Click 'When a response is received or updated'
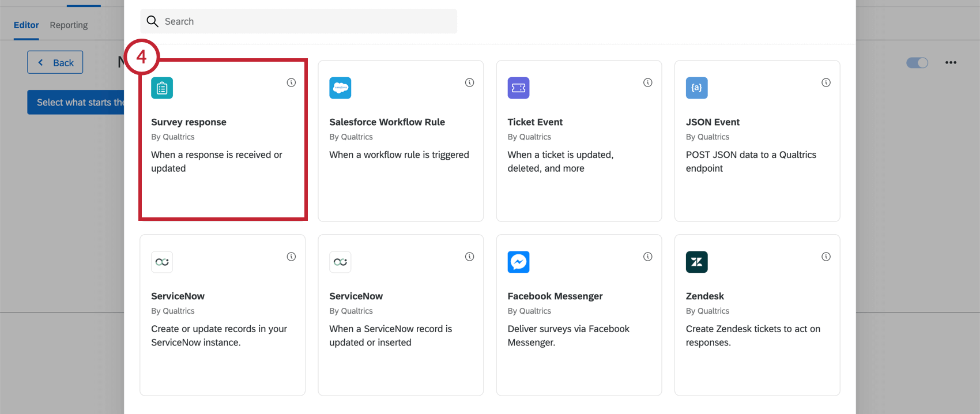980x414 pixels. (217, 161)
